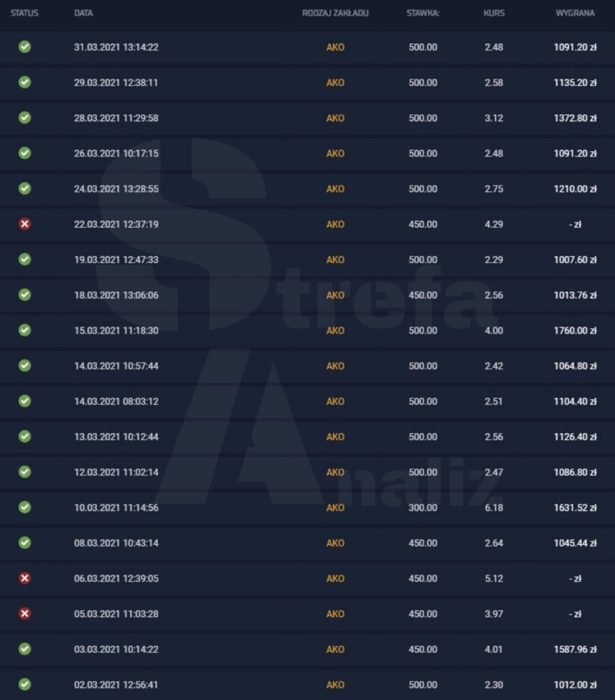Screen dimensions: 615x700
Task: Click red X status for 05.03.2021 bet
Action: click(25, 614)
